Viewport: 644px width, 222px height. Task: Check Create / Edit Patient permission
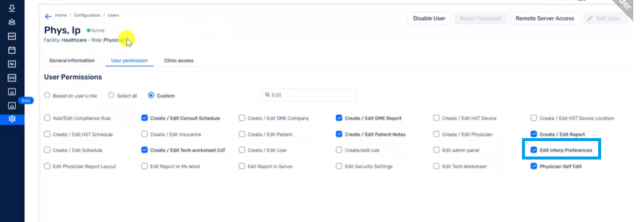tap(242, 134)
